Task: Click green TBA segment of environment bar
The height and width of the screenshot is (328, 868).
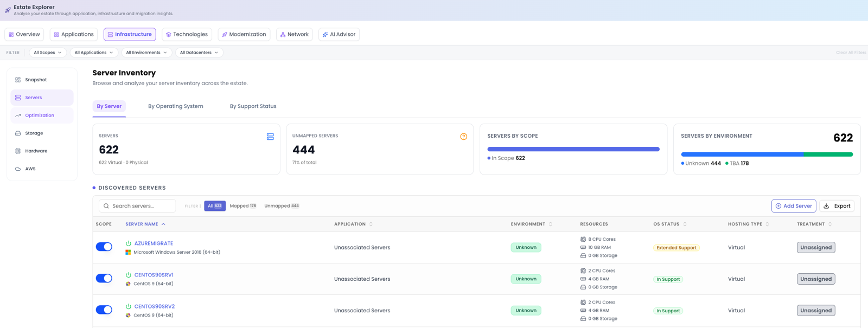Action: coord(828,155)
